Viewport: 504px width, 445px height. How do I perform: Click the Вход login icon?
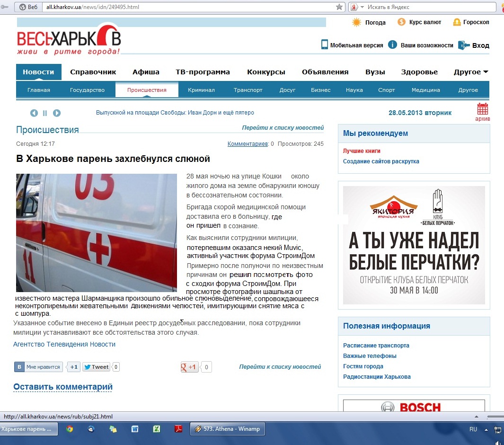(464, 45)
